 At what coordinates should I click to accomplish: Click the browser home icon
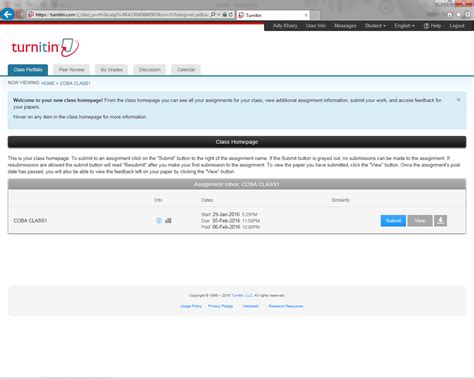450,15
